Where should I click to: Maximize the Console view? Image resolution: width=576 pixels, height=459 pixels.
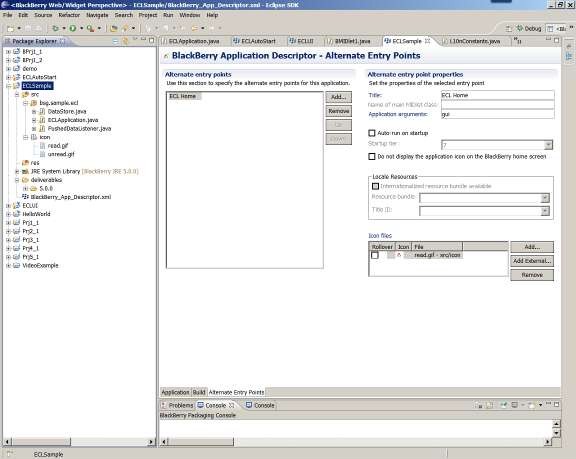pos(557,404)
